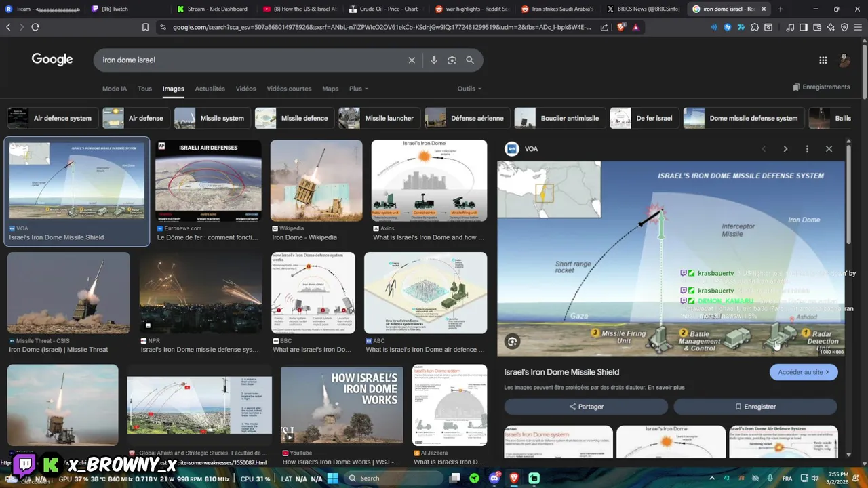The height and width of the screenshot is (488, 868).
Task: Switch to Kick Dashboard browser tab
Action: coord(212,9)
